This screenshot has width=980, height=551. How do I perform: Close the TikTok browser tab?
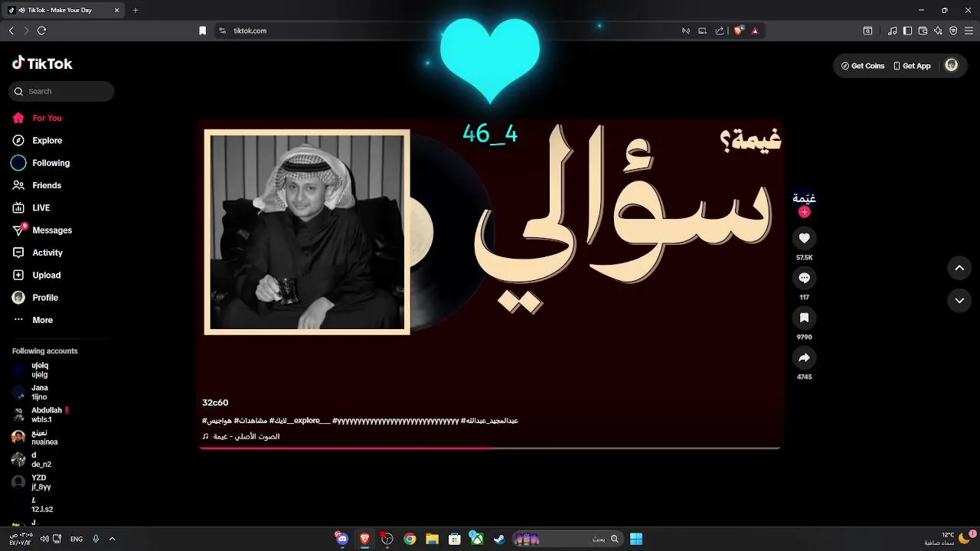[116, 10]
